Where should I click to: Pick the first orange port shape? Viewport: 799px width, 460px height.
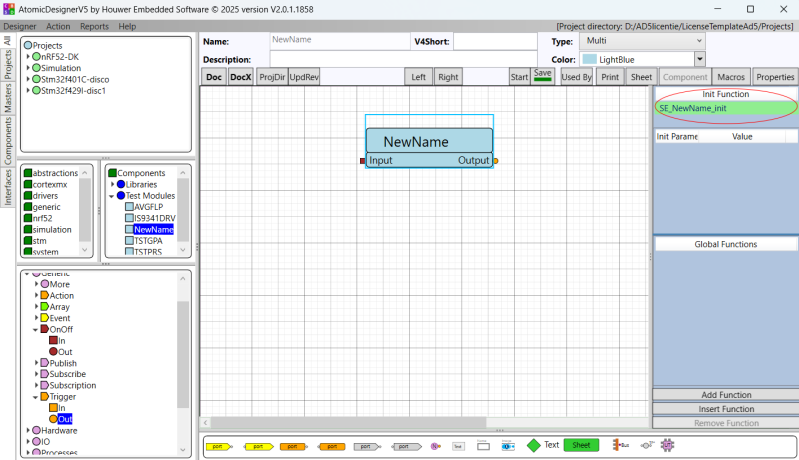[292, 446]
